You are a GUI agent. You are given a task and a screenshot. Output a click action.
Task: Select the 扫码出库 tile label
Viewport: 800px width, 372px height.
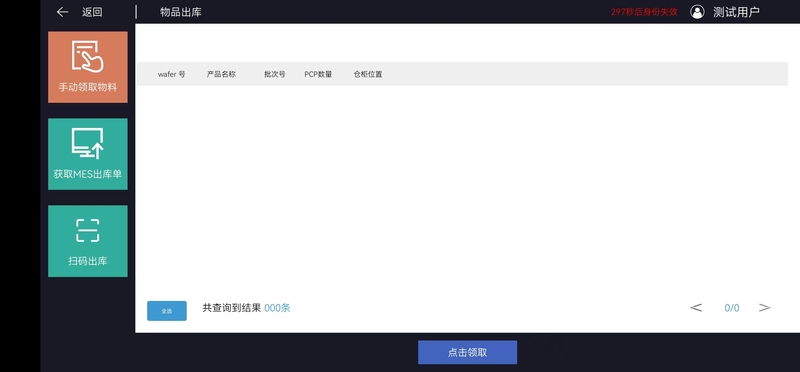click(x=88, y=261)
